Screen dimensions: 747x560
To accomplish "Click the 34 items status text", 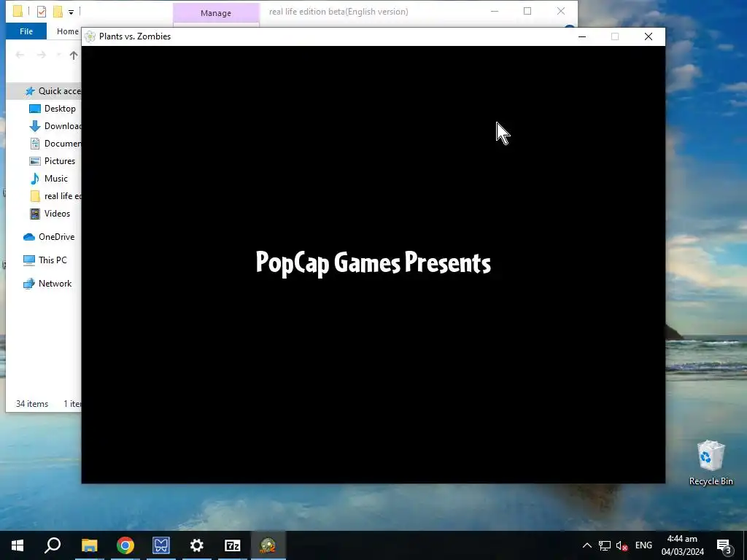I will (x=32, y=404).
